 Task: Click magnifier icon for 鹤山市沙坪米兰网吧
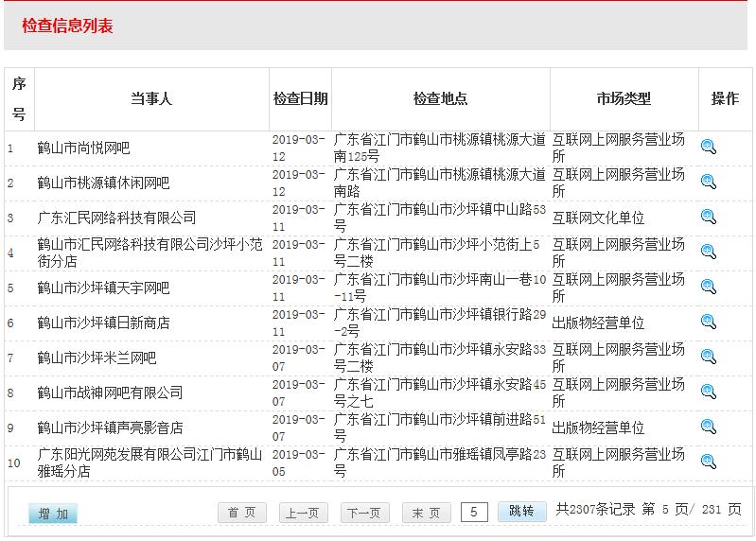point(708,357)
